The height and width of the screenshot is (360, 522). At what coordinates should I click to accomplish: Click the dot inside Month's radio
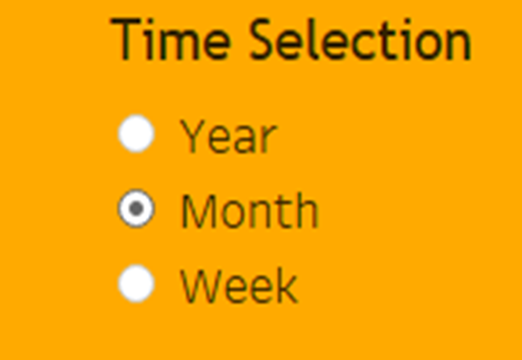pos(136,209)
